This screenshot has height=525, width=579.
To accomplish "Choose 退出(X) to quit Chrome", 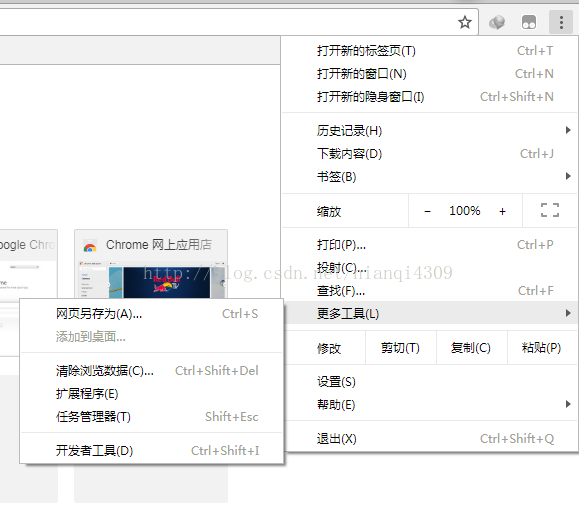I will click(x=430, y=439).
